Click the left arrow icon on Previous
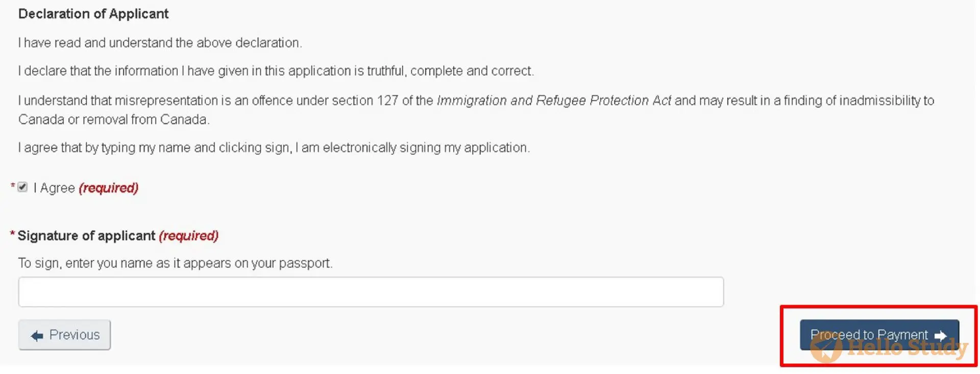980x374 pixels. click(37, 336)
